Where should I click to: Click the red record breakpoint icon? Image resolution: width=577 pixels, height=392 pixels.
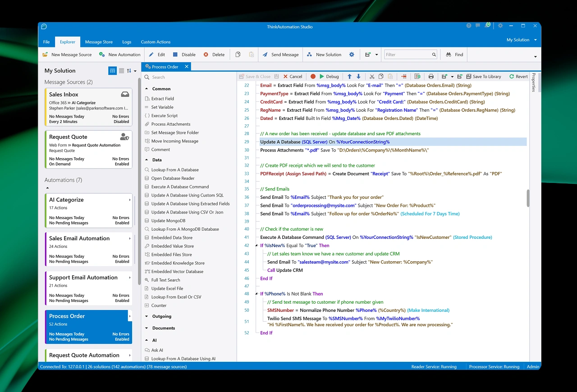(x=313, y=77)
